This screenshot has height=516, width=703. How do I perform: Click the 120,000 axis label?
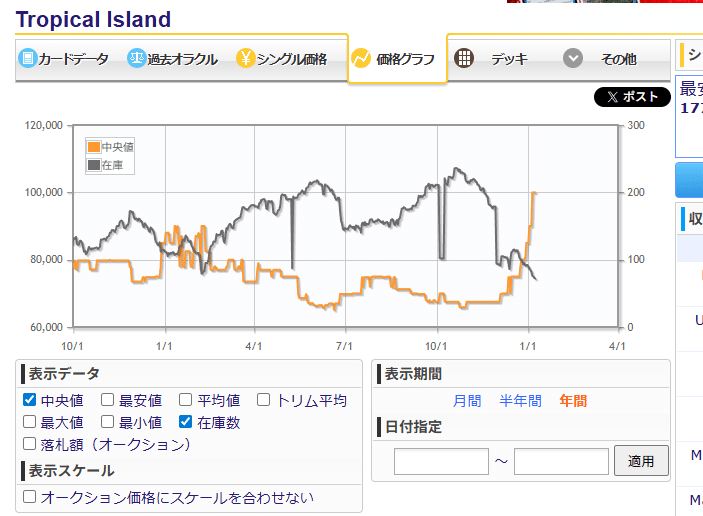[43, 125]
